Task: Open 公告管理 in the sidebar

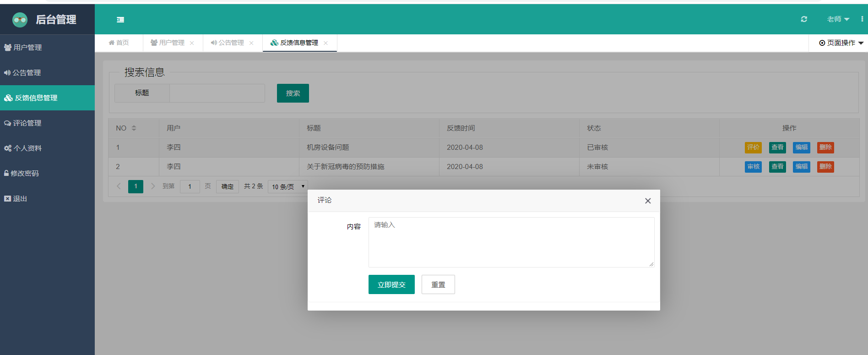Action: (x=47, y=73)
